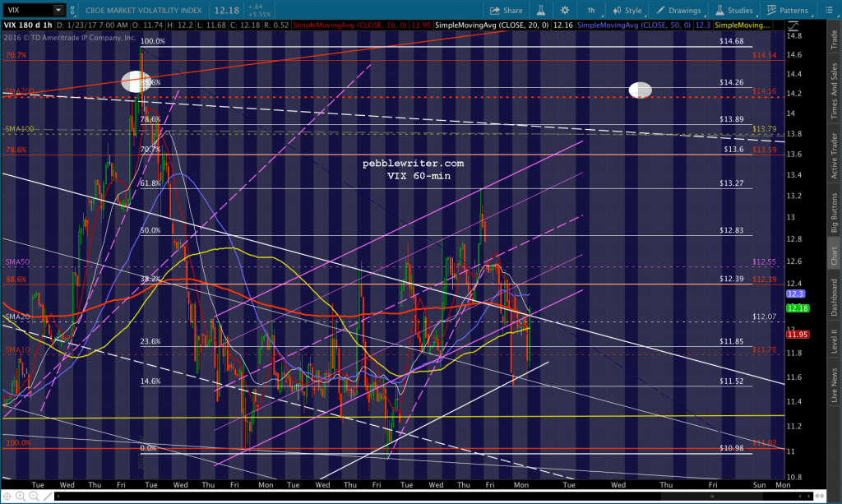Screen dimensions: 842x504
Task: Click the zoom out magnifier icon
Action: [x=34, y=497]
